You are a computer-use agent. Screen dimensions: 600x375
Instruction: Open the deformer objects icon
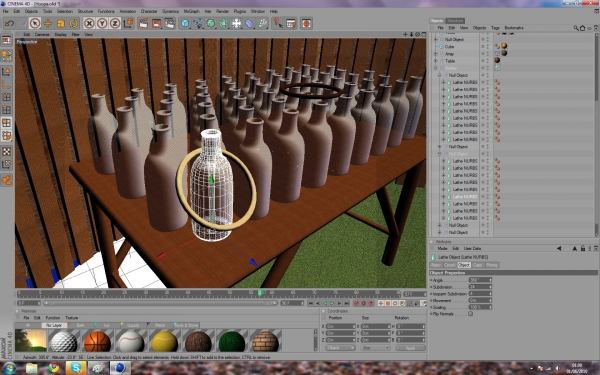(249, 23)
